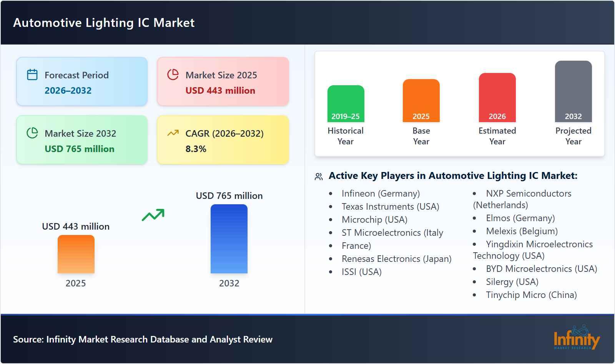Click the USD 443 million card value
Screen dimensions: 615x364
[220, 90]
